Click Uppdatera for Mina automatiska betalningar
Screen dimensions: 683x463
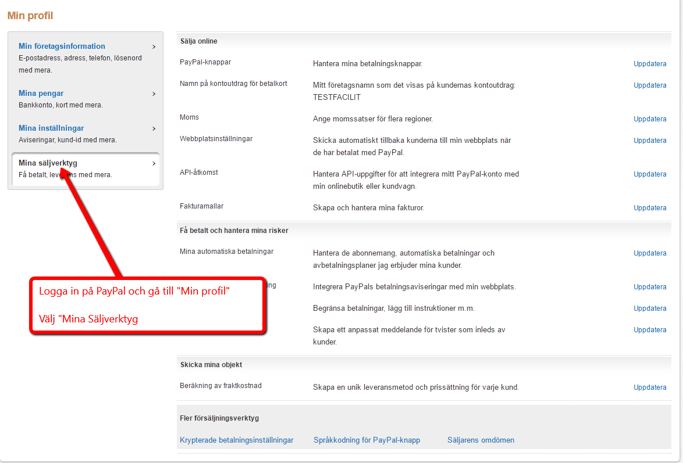[x=650, y=253]
